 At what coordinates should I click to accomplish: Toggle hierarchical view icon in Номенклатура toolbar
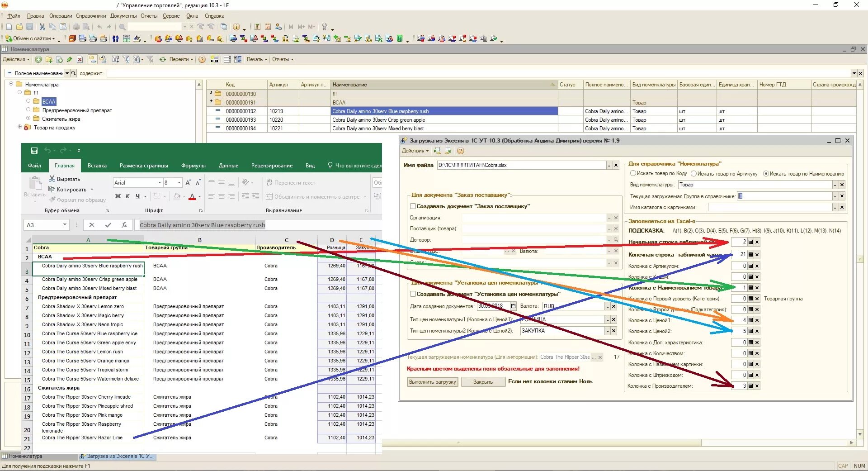click(92, 59)
